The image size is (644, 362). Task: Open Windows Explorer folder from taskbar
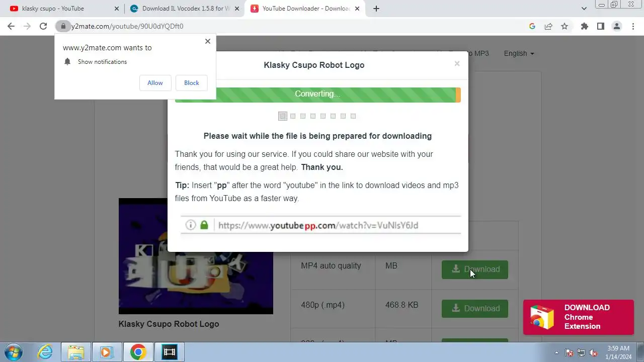tap(76, 352)
